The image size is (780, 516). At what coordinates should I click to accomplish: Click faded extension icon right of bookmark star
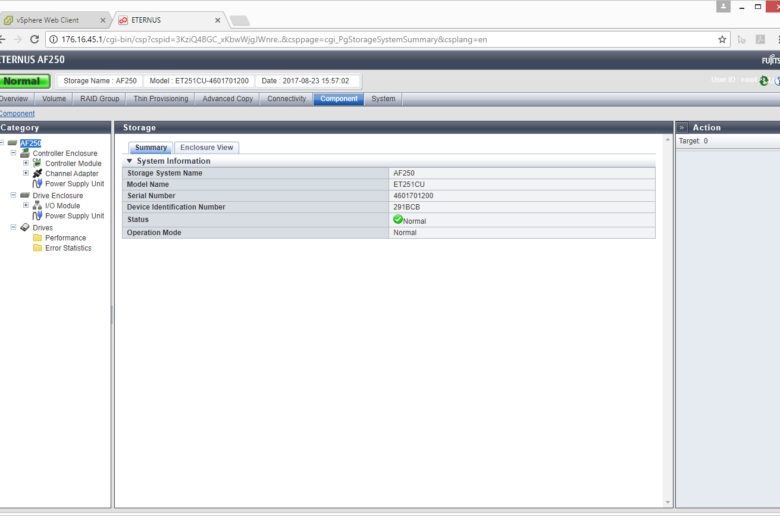point(742,39)
